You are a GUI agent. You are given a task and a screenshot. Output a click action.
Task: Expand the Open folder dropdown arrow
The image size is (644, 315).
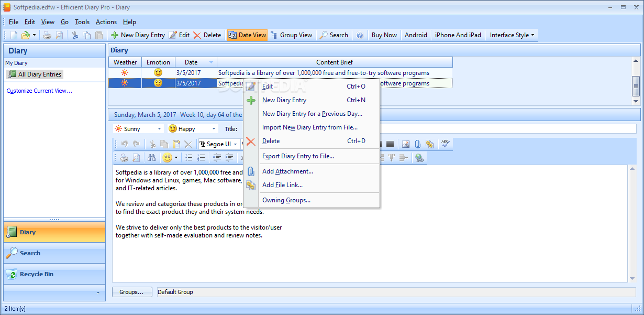[x=34, y=35]
